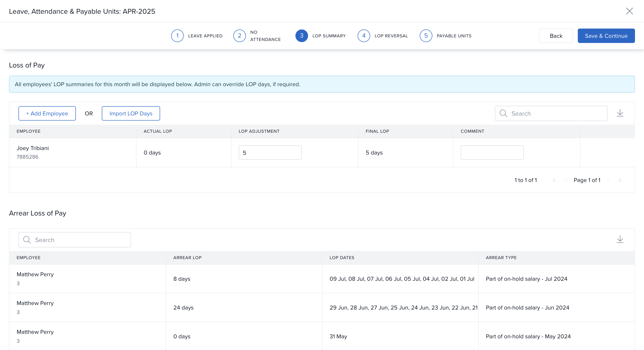Close the Leave Attendance dialog
This screenshot has width=644, height=350.
tap(629, 11)
